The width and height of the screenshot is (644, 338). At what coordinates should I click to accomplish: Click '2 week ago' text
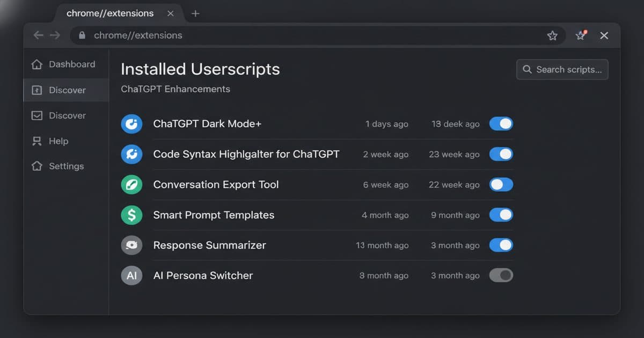386,155
